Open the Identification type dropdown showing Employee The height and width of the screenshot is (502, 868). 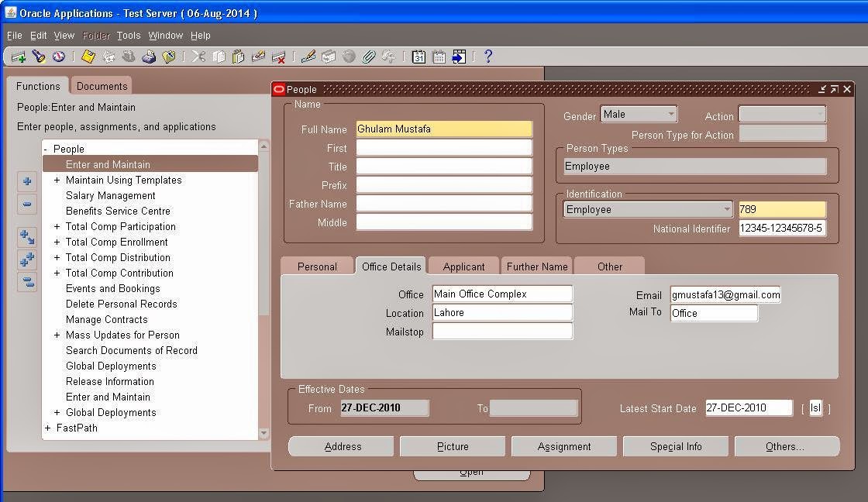(727, 209)
